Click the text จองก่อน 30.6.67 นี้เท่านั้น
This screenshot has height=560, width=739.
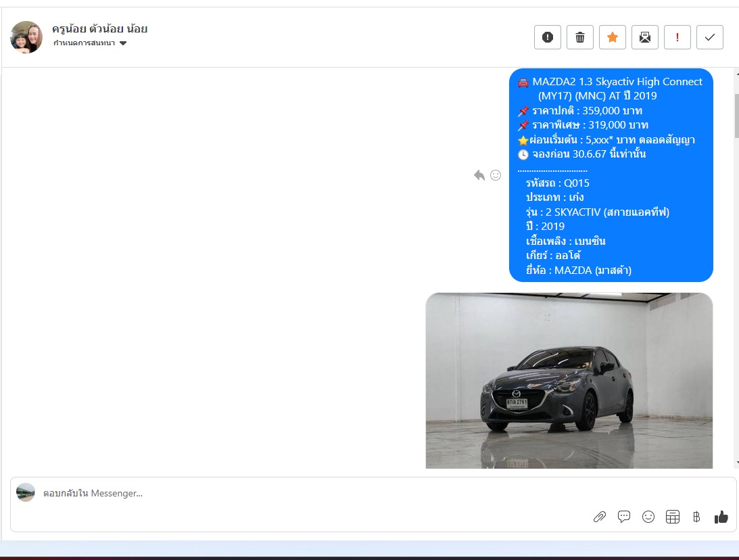click(589, 154)
